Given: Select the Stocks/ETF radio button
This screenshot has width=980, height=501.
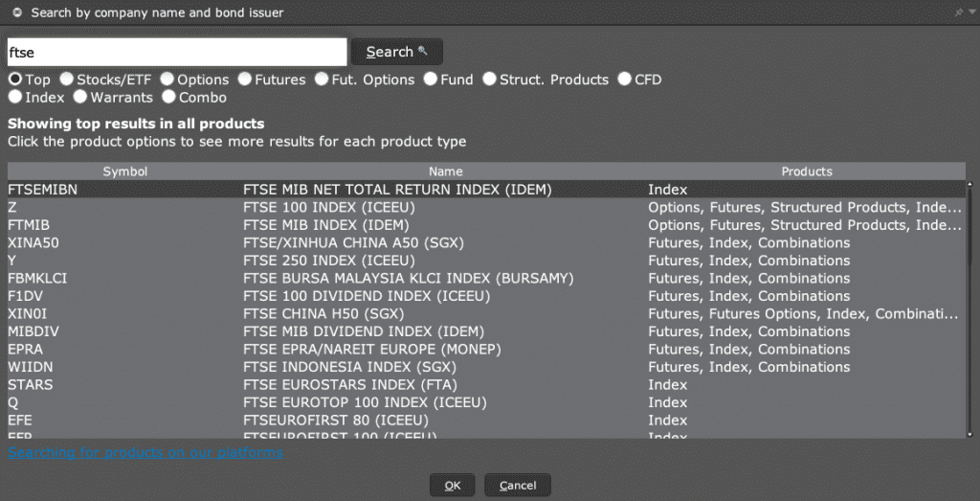Looking at the screenshot, I should pos(66,80).
